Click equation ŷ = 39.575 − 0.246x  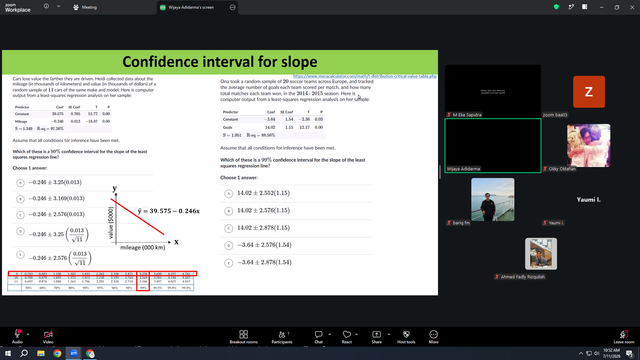click(x=169, y=211)
